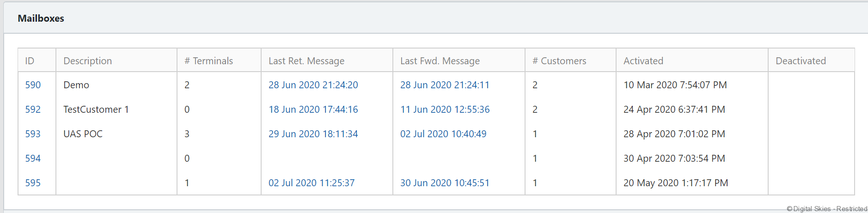Viewport: 868px width, 213px height.
Task: Open forwarded message 28 Jun 2020 21:24:11
Action: coord(445,85)
